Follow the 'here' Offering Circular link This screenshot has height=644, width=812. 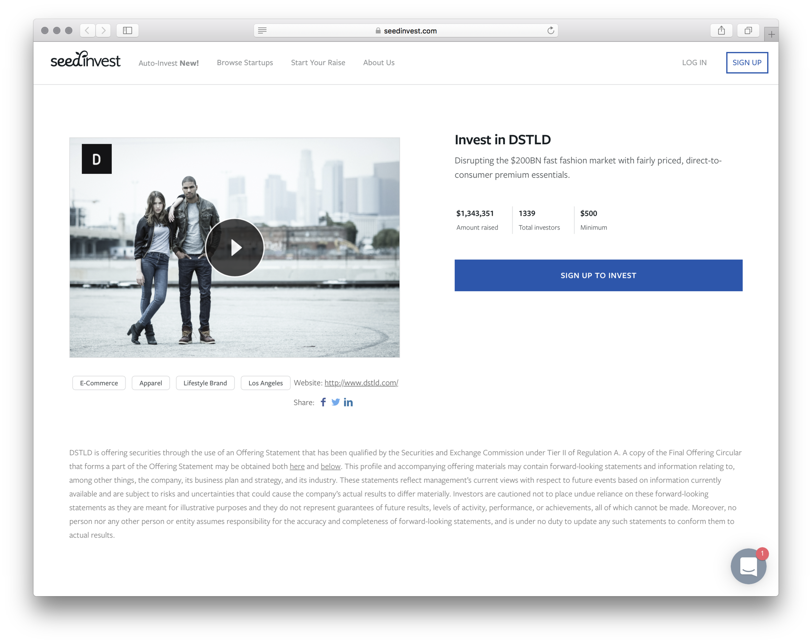(x=297, y=466)
